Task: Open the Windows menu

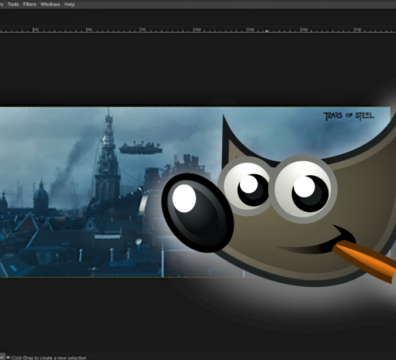Action: [x=50, y=4]
